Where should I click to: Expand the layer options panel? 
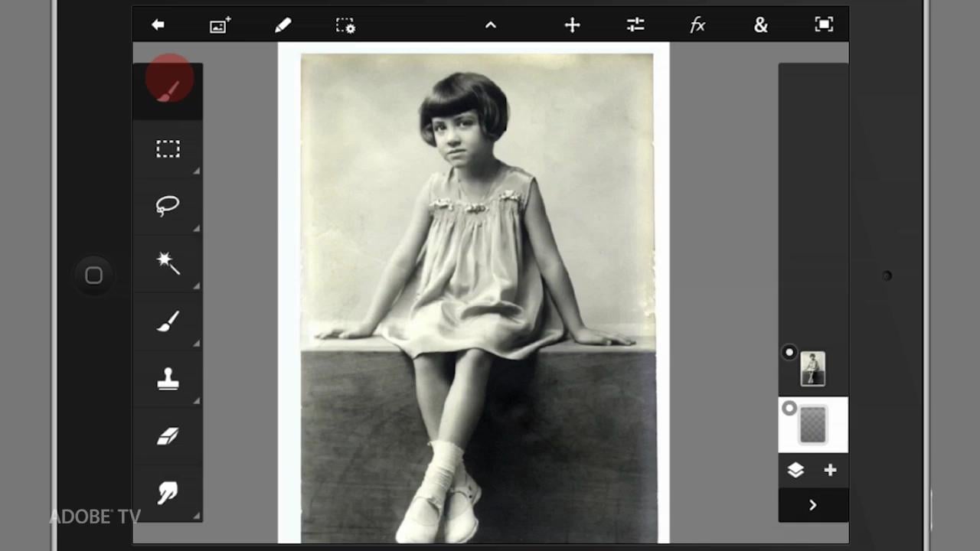[x=813, y=505]
